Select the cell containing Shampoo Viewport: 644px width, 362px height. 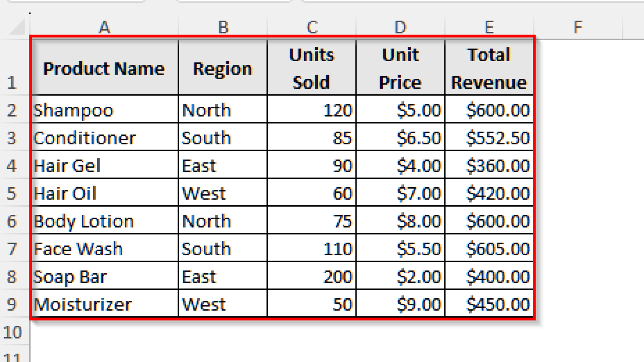(x=104, y=110)
